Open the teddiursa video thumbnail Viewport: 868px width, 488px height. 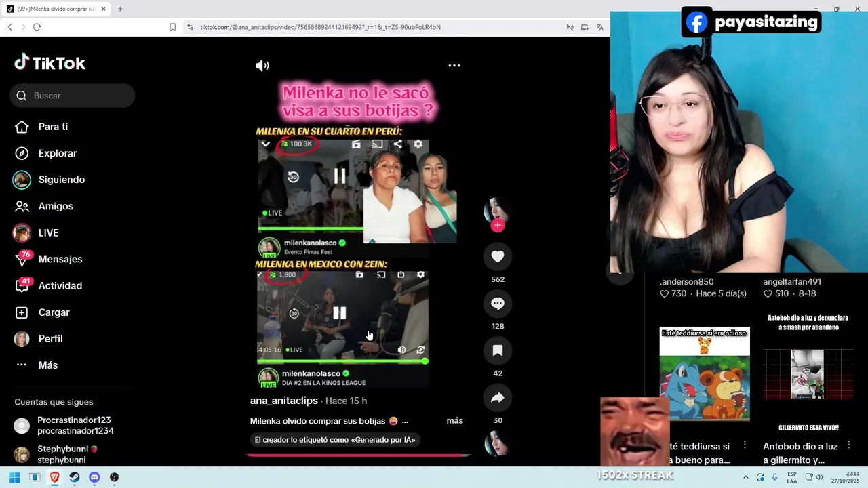coord(705,373)
